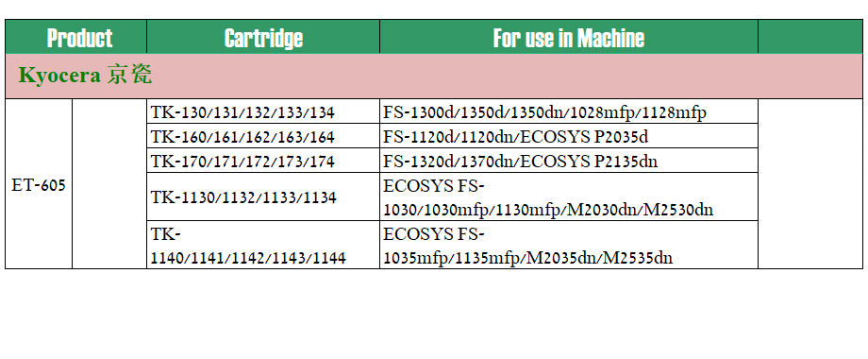
Task: Click the Product column header
Action: [76, 37]
